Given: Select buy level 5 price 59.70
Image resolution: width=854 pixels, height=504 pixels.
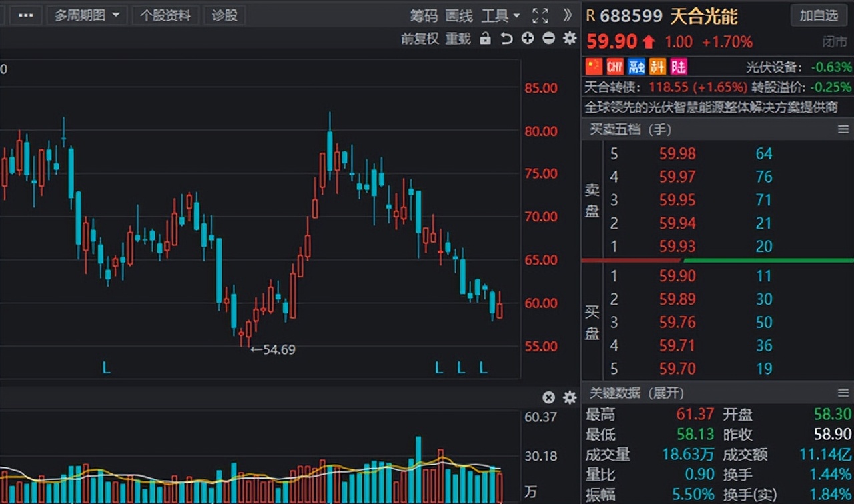Looking at the screenshot, I should [677, 369].
